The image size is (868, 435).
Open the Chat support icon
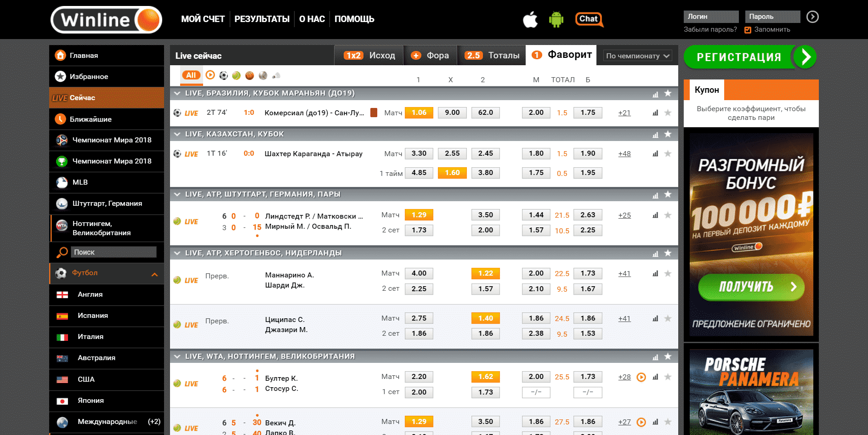tap(589, 19)
